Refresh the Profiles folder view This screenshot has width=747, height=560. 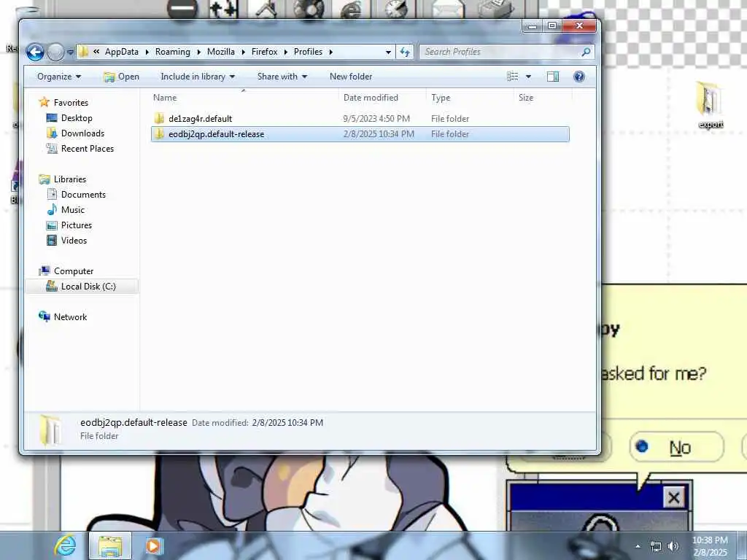[x=405, y=52]
